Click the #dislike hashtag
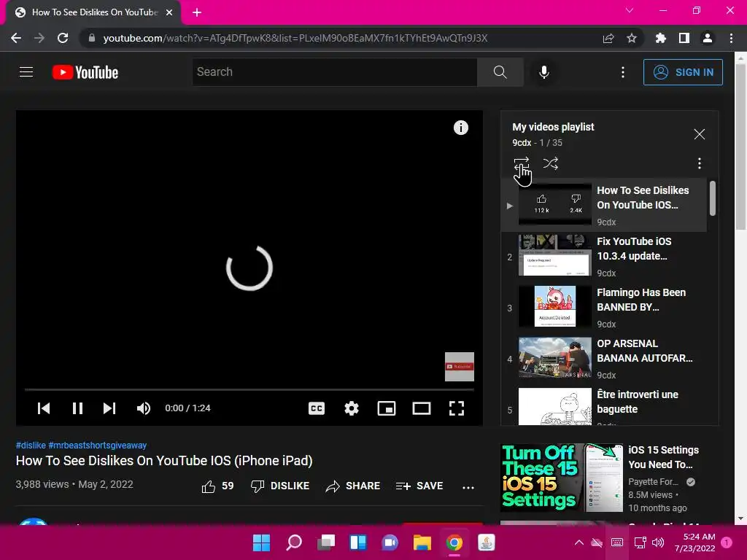 click(31, 446)
